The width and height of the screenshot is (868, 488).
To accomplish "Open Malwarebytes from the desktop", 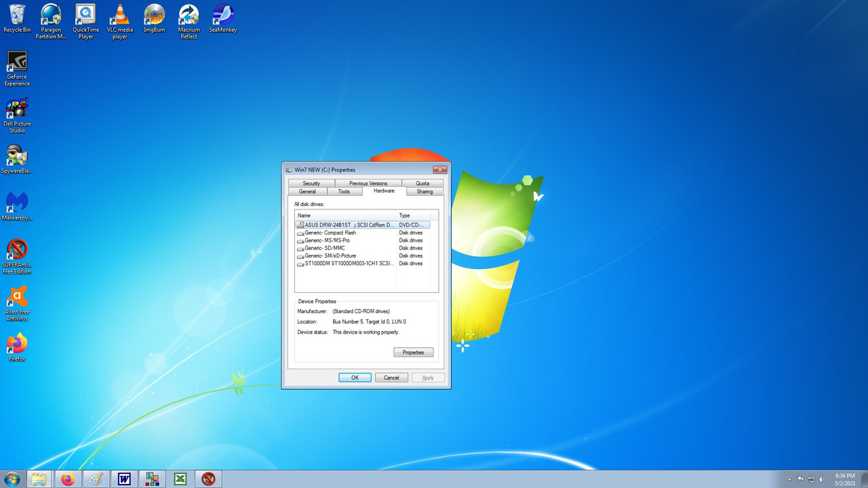I will pyautogui.click(x=17, y=203).
